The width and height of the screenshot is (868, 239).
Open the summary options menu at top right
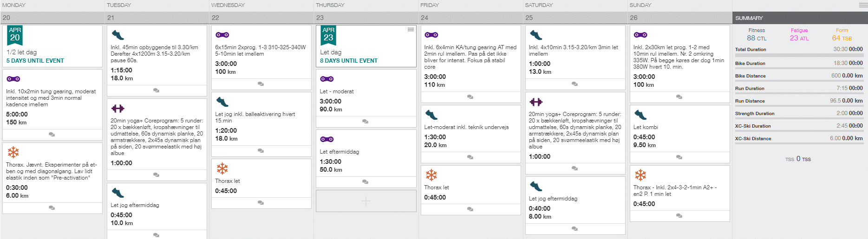(x=863, y=5)
